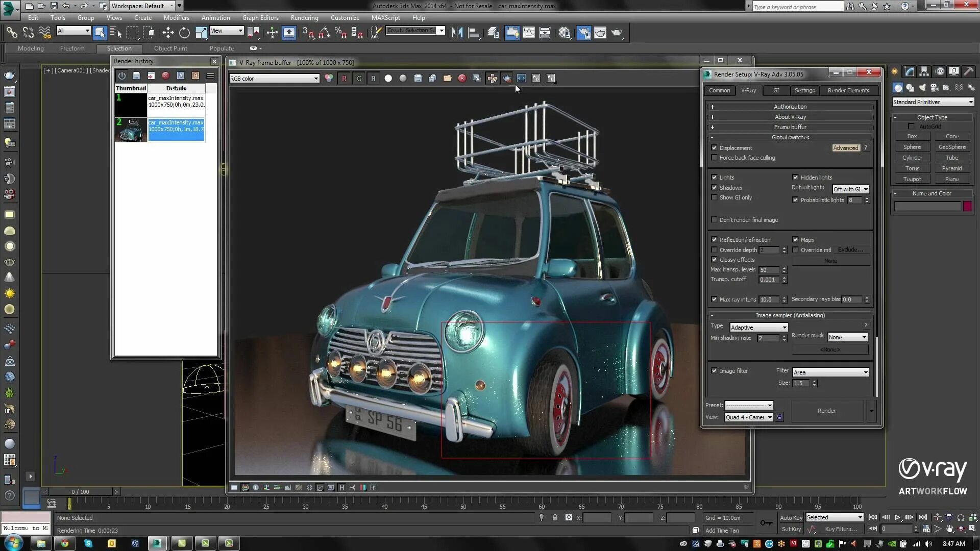
Task: Click the power icon in Render history
Action: [x=121, y=76]
